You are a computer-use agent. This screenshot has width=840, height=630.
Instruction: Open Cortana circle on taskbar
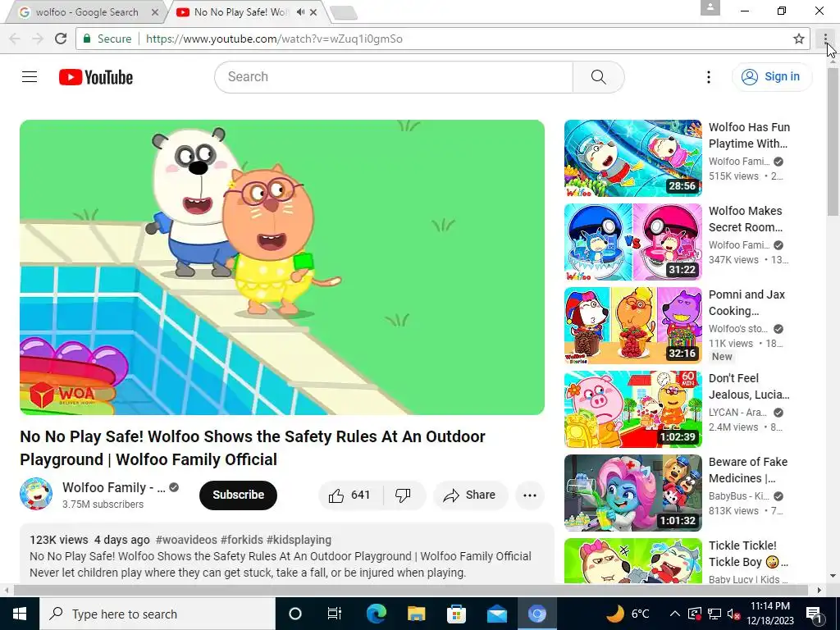[x=295, y=614]
